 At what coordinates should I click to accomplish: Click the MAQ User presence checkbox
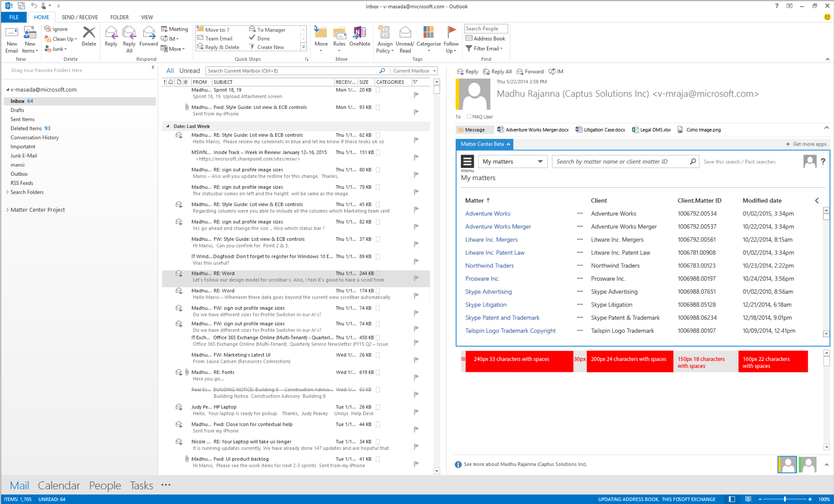(469, 117)
